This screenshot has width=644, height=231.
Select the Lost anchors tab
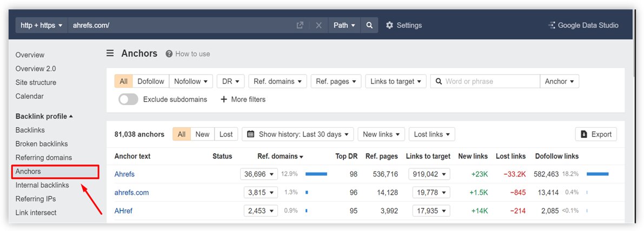coord(226,134)
